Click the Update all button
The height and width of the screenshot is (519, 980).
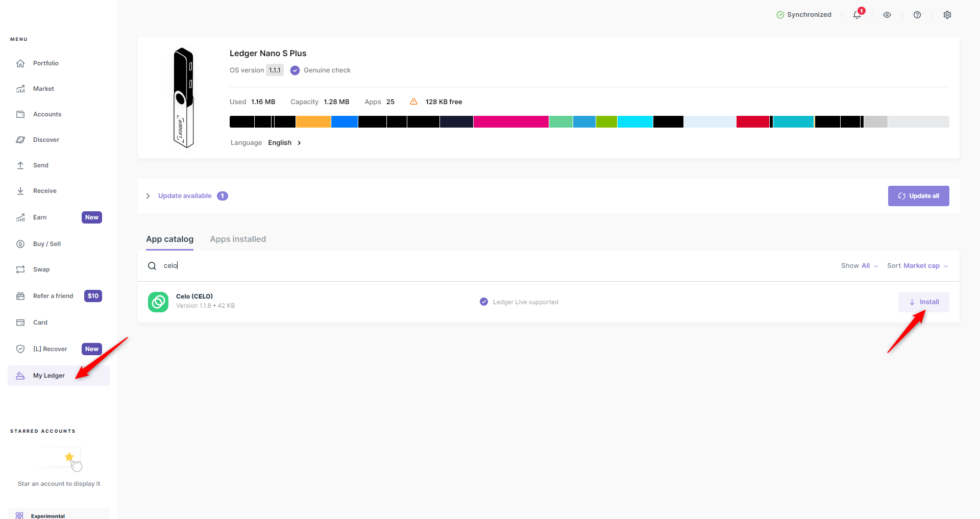pyautogui.click(x=919, y=196)
